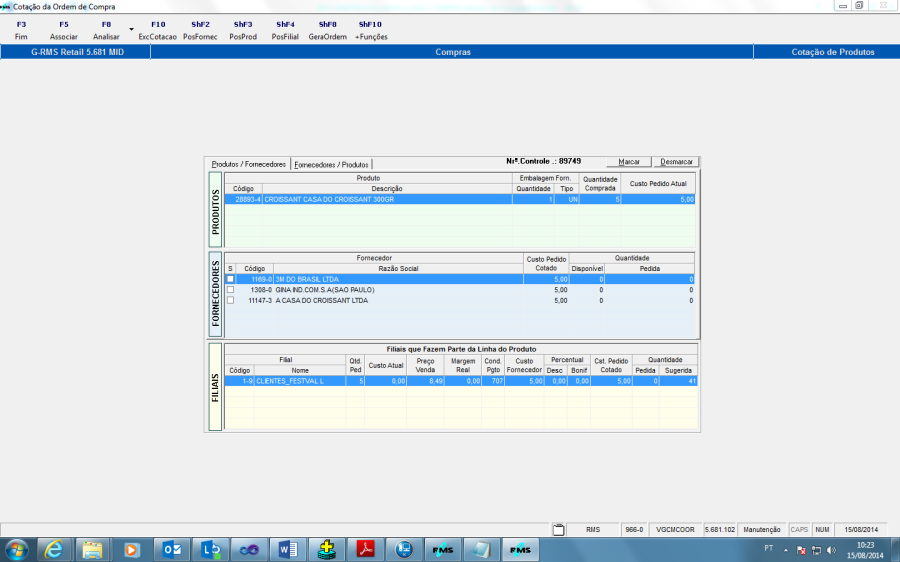Click supplier code 11147-3
The width and height of the screenshot is (900, 562).
[260, 301]
